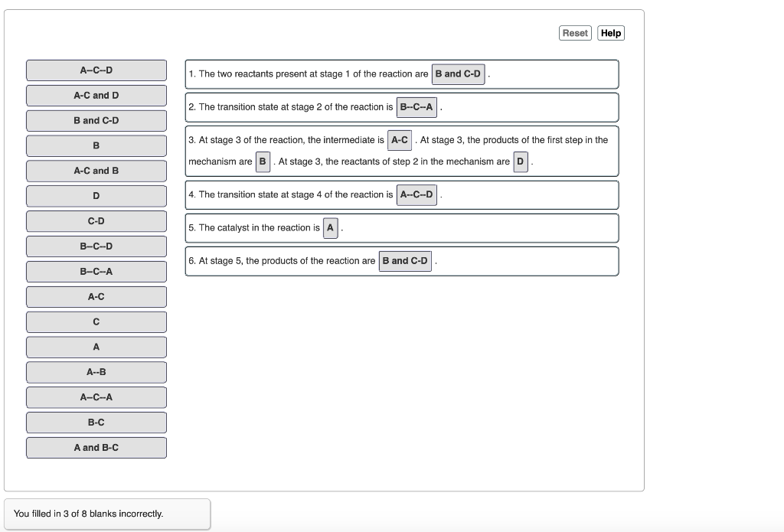
Task: Select the B answer tile
Action: click(x=96, y=145)
